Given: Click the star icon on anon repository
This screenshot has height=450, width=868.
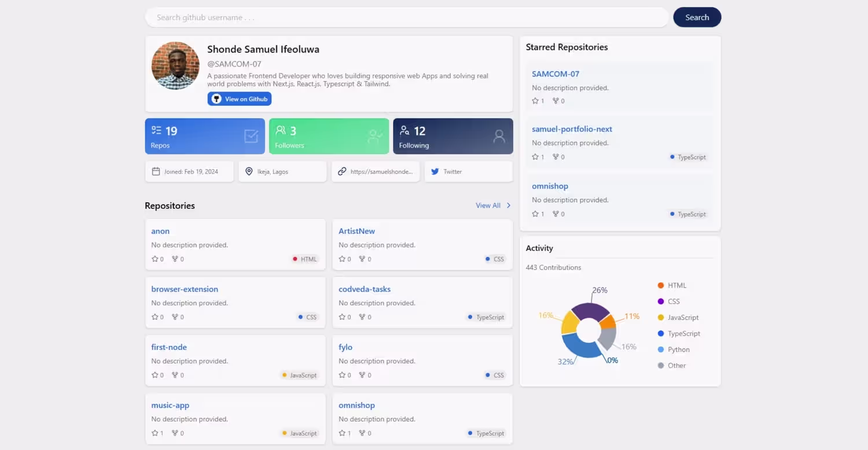Looking at the screenshot, I should (155, 259).
